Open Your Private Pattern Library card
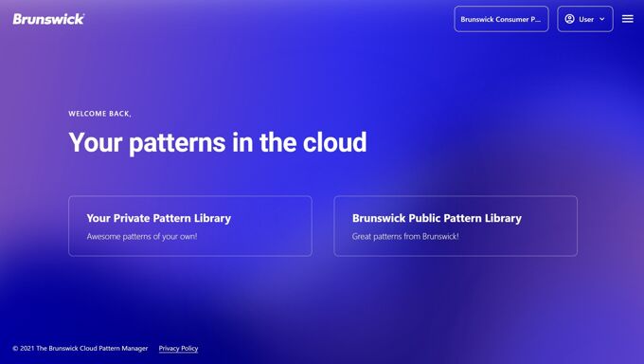This screenshot has height=364, width=644. coord(190,227)
